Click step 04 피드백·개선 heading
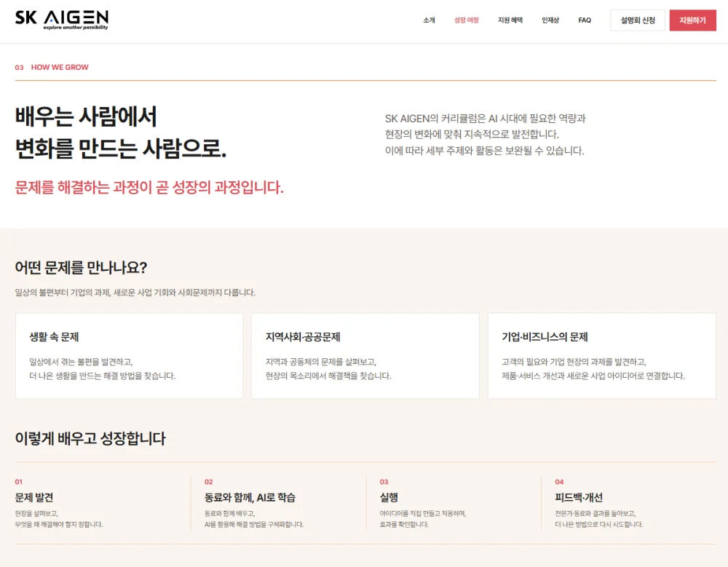Image resolution: width=728 pixels, height=567 pixels. [x=579, y=497]
